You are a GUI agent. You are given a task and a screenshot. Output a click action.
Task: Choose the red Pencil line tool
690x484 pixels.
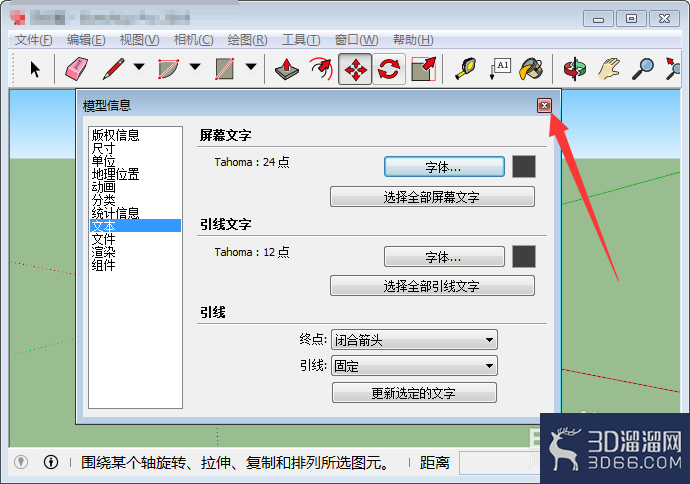(113, 69)
